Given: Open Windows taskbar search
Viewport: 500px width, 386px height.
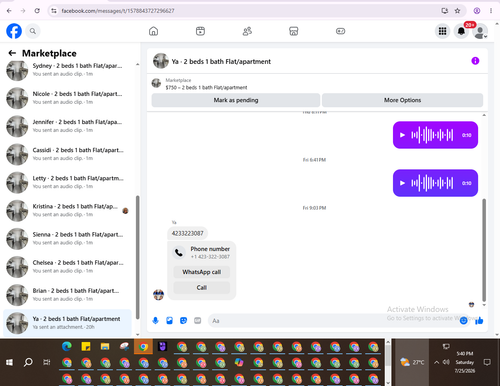Looking at the screenshot, I should [28, 362].
